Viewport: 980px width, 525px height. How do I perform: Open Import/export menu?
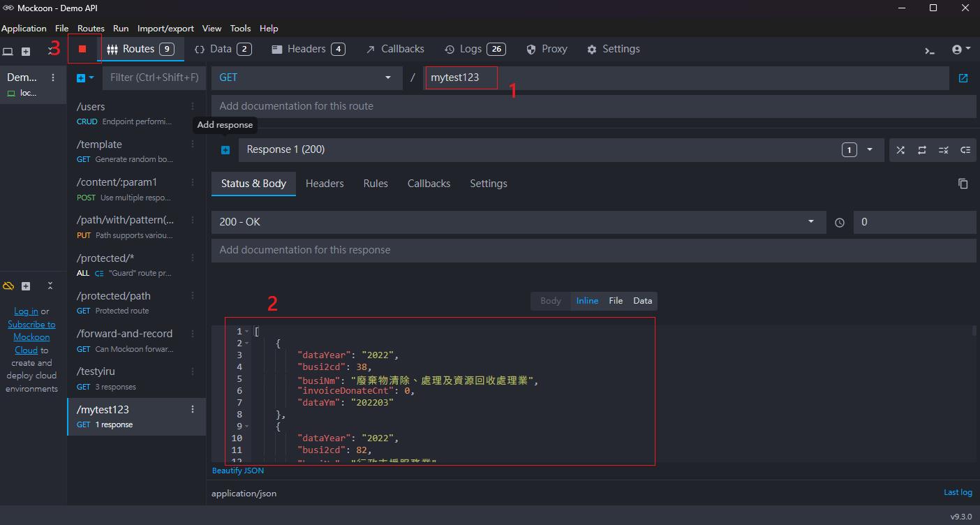coord(165,29)
